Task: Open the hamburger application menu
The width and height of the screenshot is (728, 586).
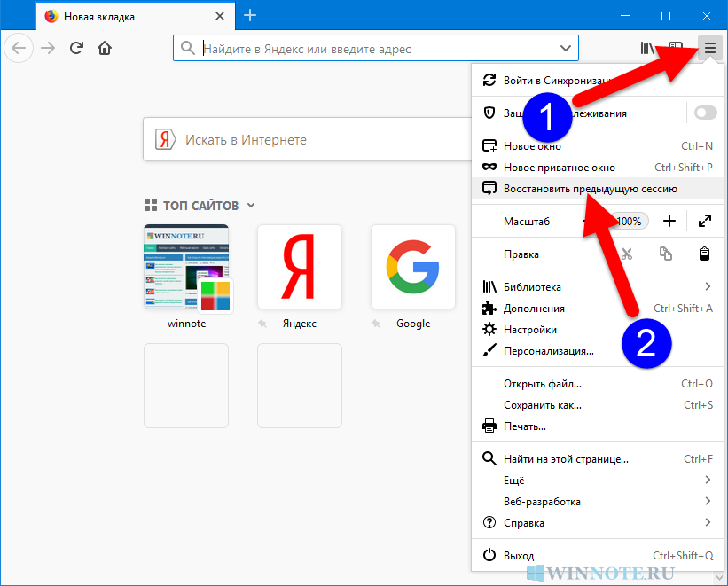Action: click(709, 47)
